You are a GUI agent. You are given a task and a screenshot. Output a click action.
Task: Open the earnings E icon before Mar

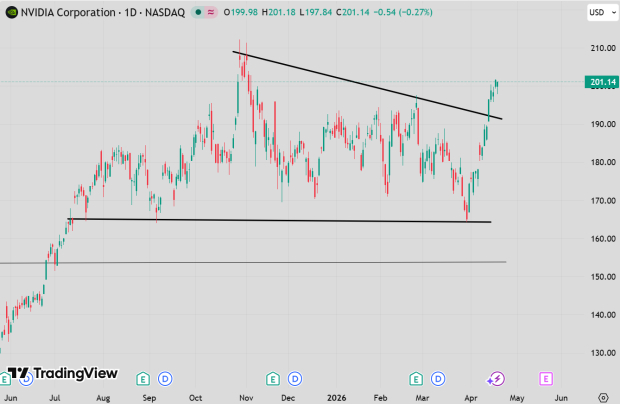coord(416,379)
